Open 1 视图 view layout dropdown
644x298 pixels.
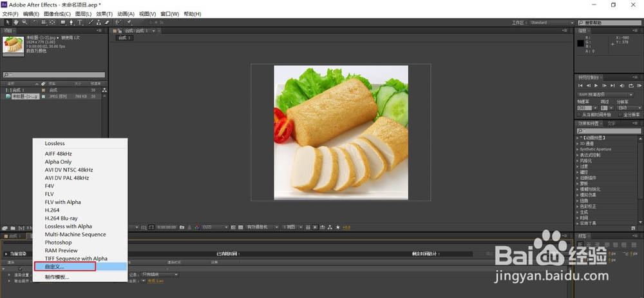tap(292, 227)
